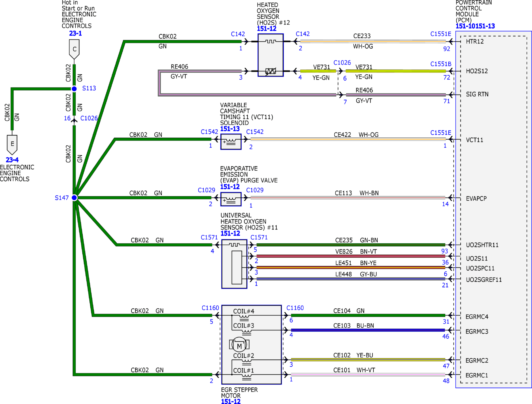Click the 23-1 page reference link
The width and height of the screenshot is (532, 404).
(75, 33)
